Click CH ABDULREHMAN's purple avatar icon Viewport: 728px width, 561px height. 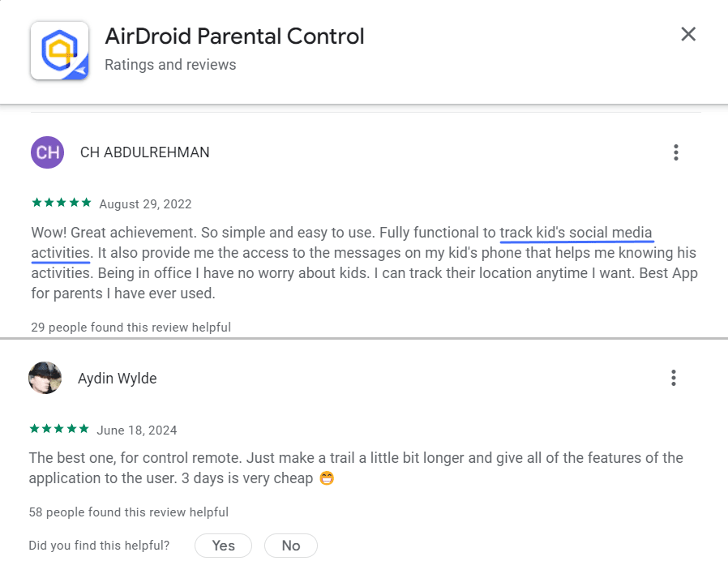47,152
